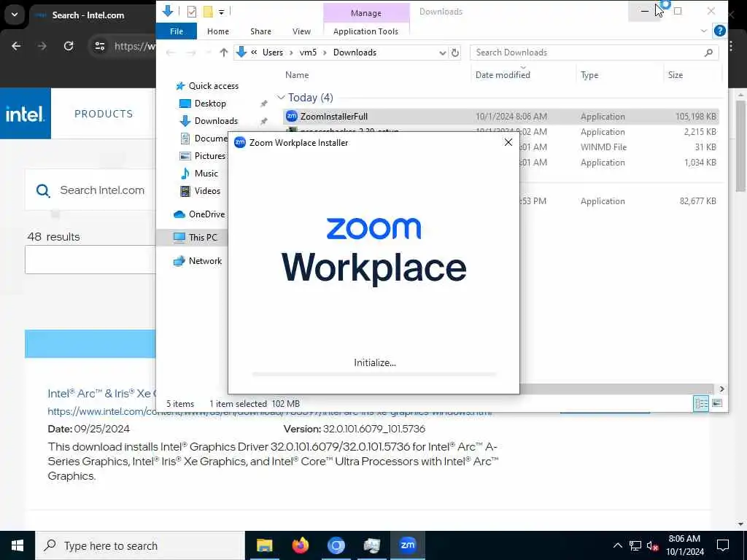Close the Zoom Workplace Installer dialog

[x=508, y=142]
